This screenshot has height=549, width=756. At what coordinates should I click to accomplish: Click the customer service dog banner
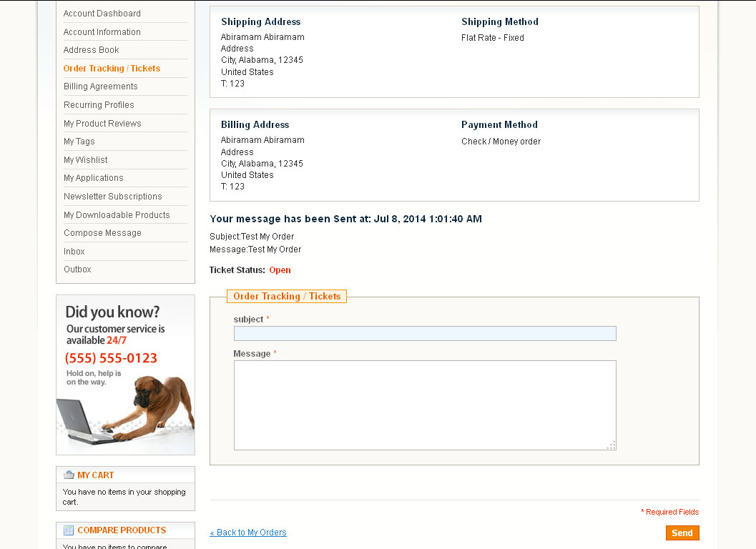coord(125,375)
